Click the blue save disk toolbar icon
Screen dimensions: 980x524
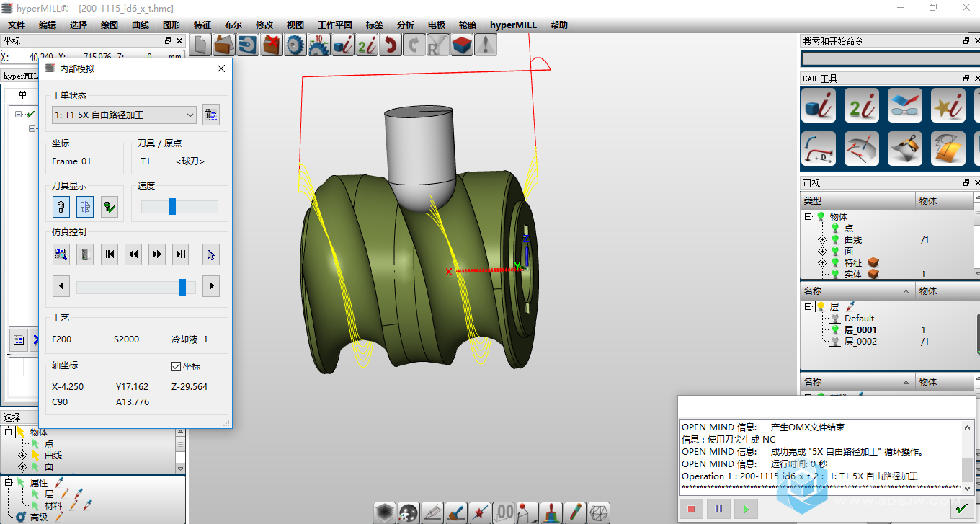point(248,45)
